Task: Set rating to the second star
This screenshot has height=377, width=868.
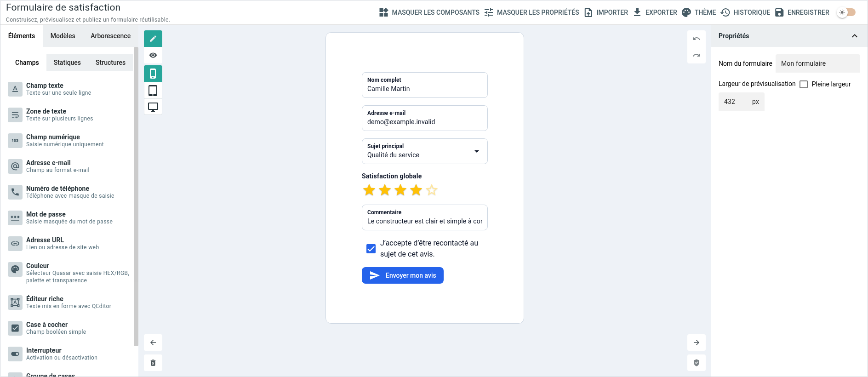Action: (x=385, y=190)
